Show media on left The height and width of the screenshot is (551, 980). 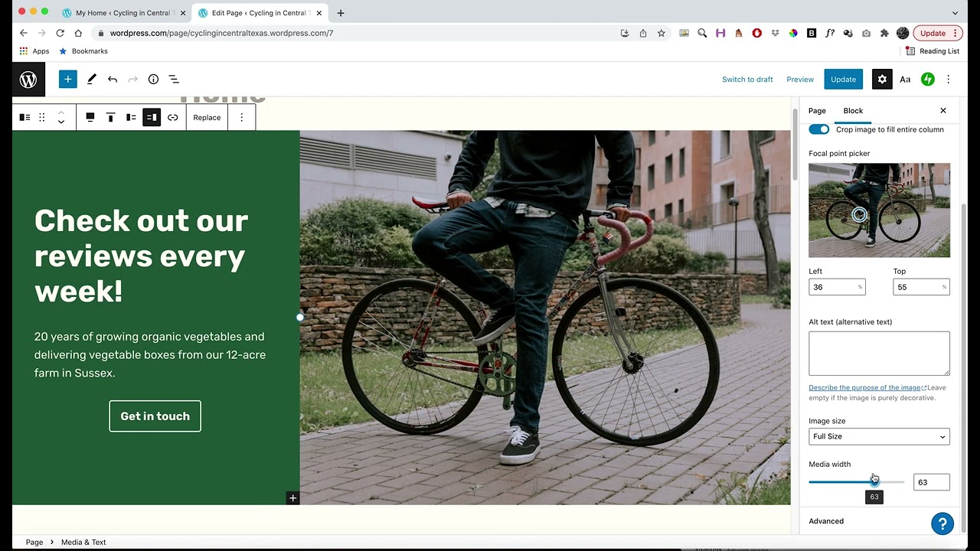131,118
